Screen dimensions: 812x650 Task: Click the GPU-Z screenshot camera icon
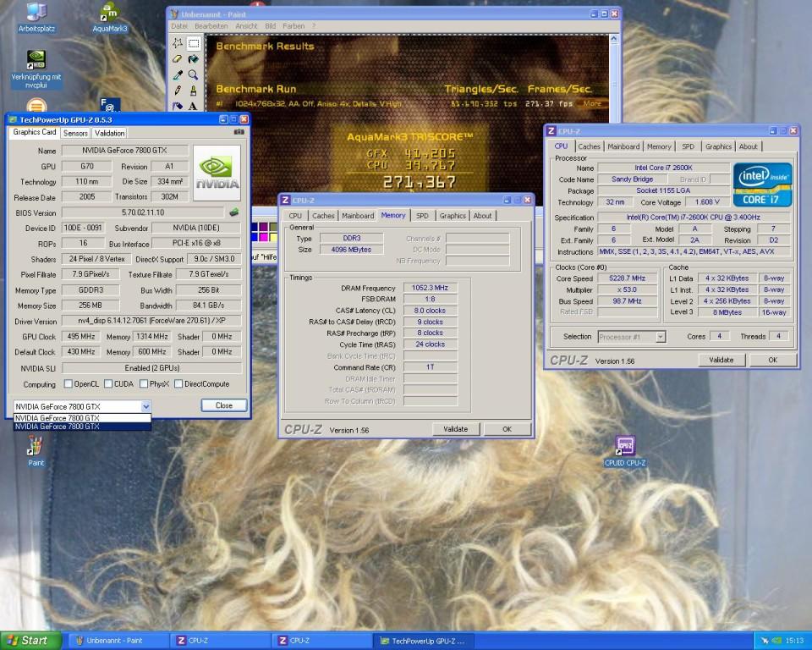(x=239, y=132)
